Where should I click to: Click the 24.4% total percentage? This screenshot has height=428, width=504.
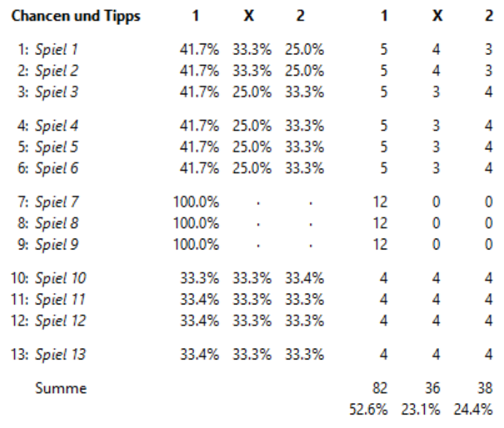pyautogui.click(x=473, y=409)
